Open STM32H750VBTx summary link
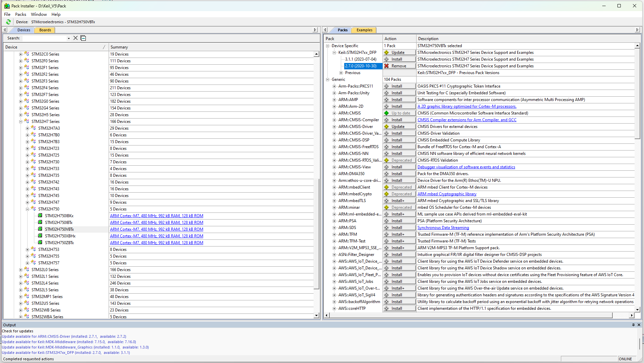This screenshot has height=363, width=644. pos(156,229)
